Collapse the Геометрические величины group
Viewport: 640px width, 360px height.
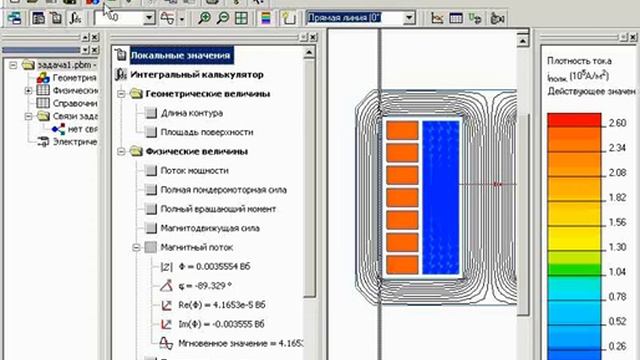coord(121,94)
